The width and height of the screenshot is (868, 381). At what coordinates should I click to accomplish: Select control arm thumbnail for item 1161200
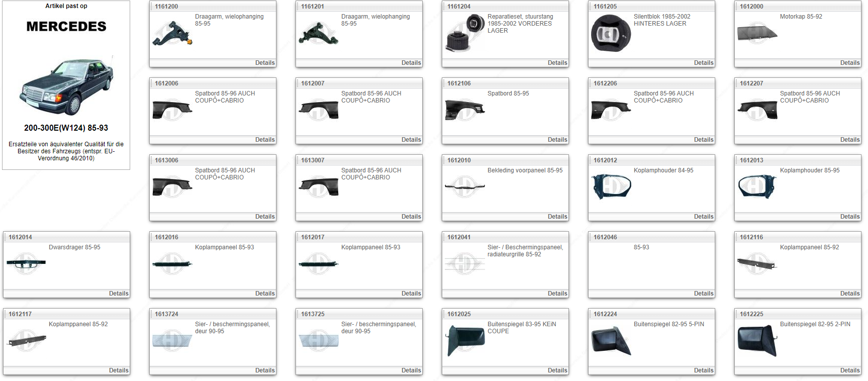click(x=172, y=33)
